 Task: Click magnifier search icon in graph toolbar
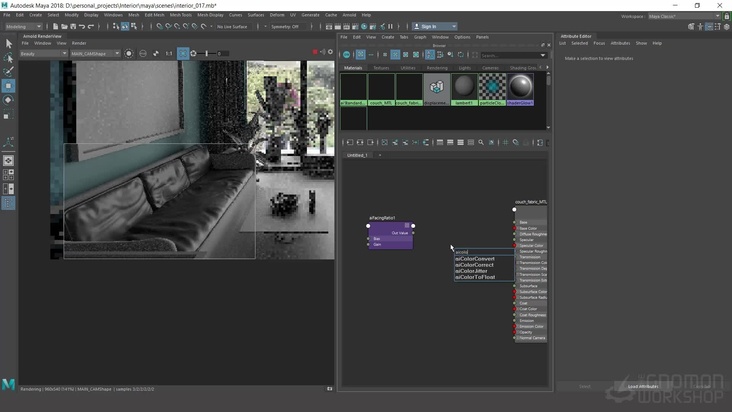pyautogui.click(x=481, y=142)
